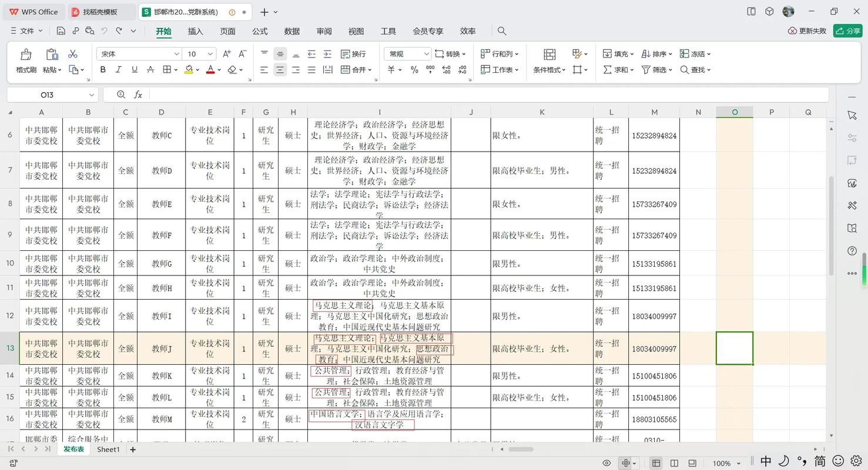868x470 pixels.
Task: Click the Cut scissors icon
Action: coord(73,54)
